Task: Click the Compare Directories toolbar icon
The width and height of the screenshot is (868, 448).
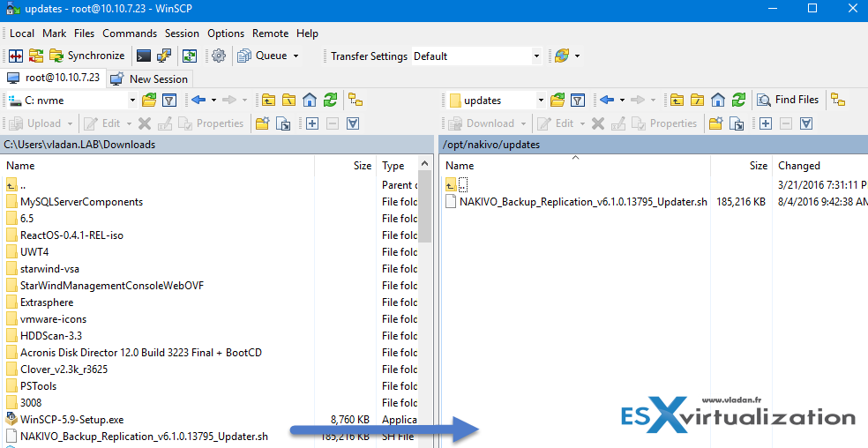Action: tap(16, 56)
